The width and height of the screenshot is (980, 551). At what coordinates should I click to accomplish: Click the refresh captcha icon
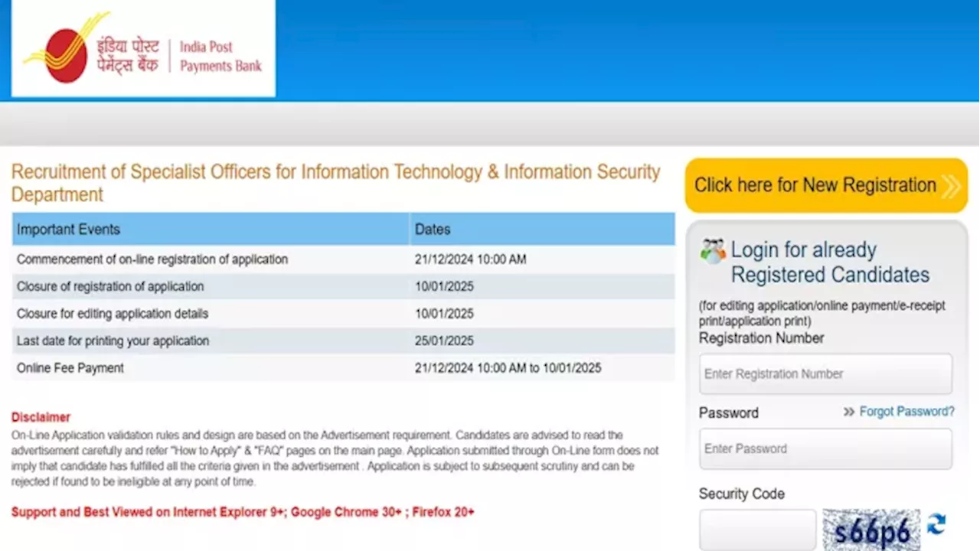936,524
